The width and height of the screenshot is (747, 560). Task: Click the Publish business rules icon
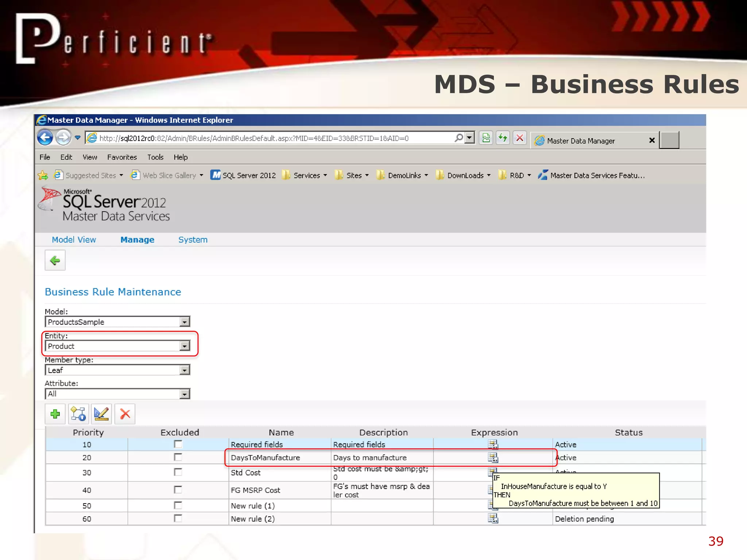point(78,414)
